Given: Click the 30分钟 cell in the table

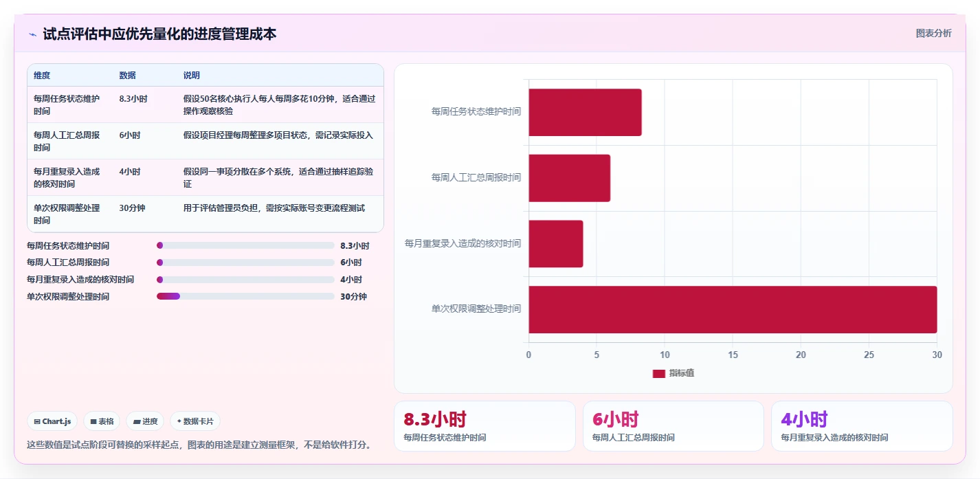Looking at the screenshot, I should click(132, 208).
